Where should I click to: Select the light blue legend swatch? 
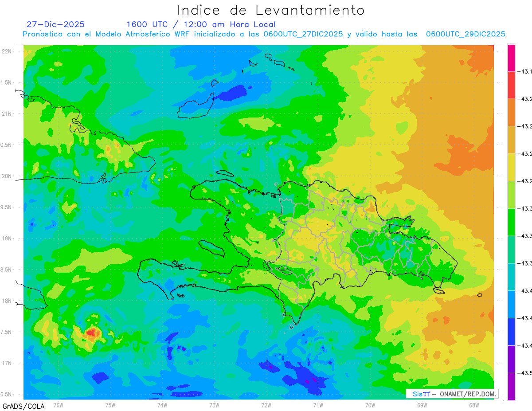(x=511, y=304)
